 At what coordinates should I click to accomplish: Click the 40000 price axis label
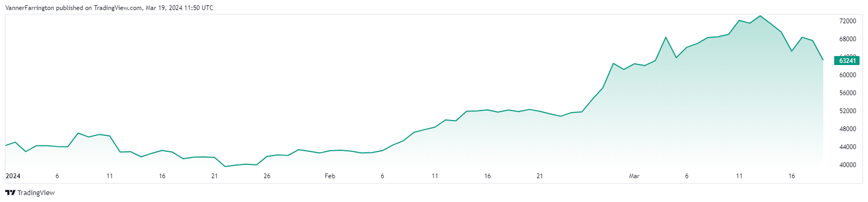[847, 165]
